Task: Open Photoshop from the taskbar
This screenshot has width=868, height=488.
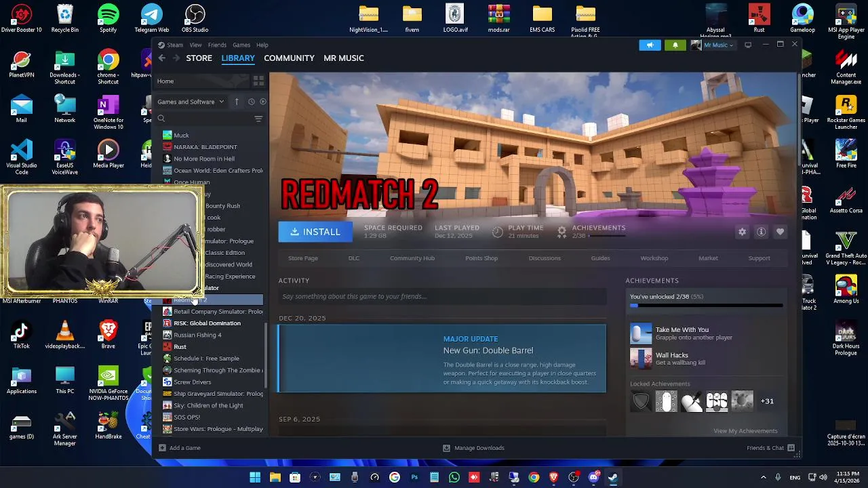Action: pyautogui.click(x=414, y=478)
